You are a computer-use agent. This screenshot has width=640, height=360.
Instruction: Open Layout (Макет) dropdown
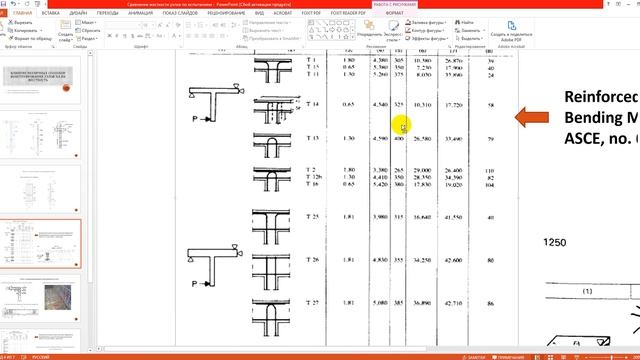[x=86, y=22]
